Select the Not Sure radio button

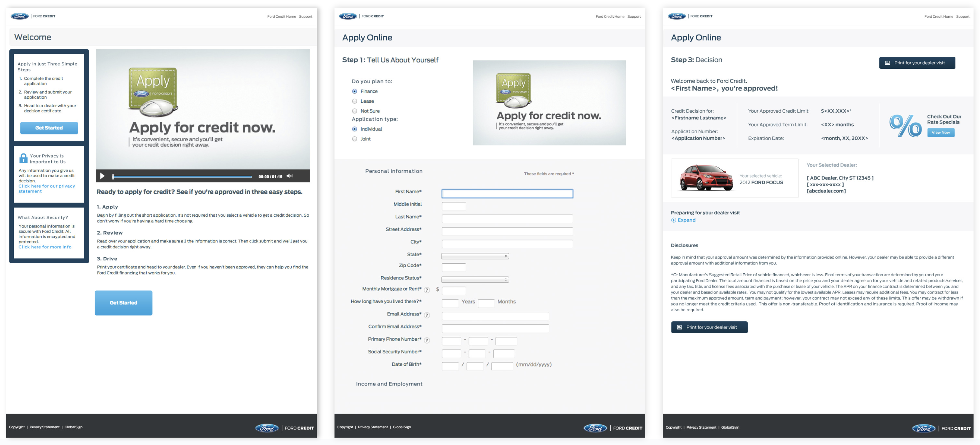pyautogui.click(x=355, y=111)
